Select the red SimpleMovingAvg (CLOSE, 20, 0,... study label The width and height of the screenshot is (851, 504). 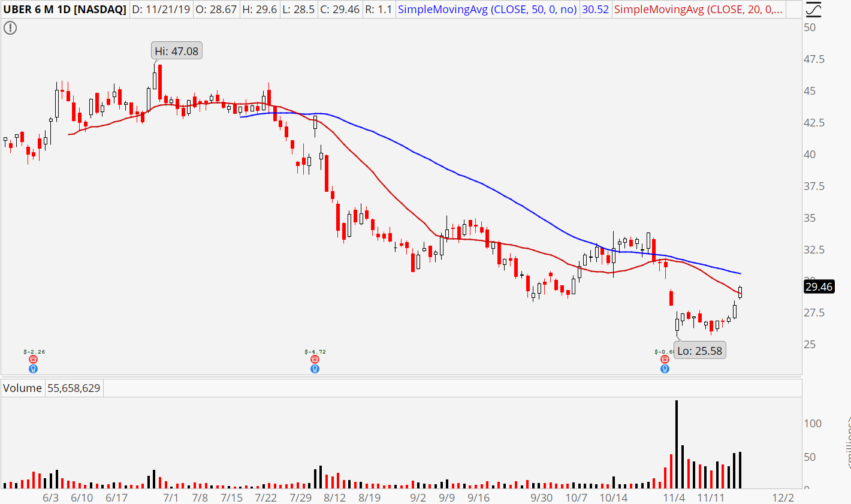pyautogui.click(x=698, y=10)
